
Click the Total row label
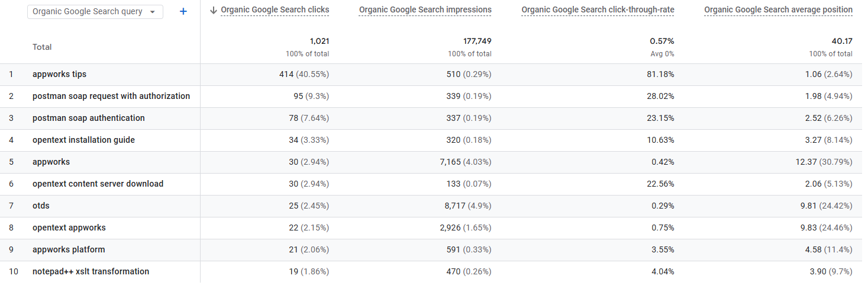click(x=42, y=47)
